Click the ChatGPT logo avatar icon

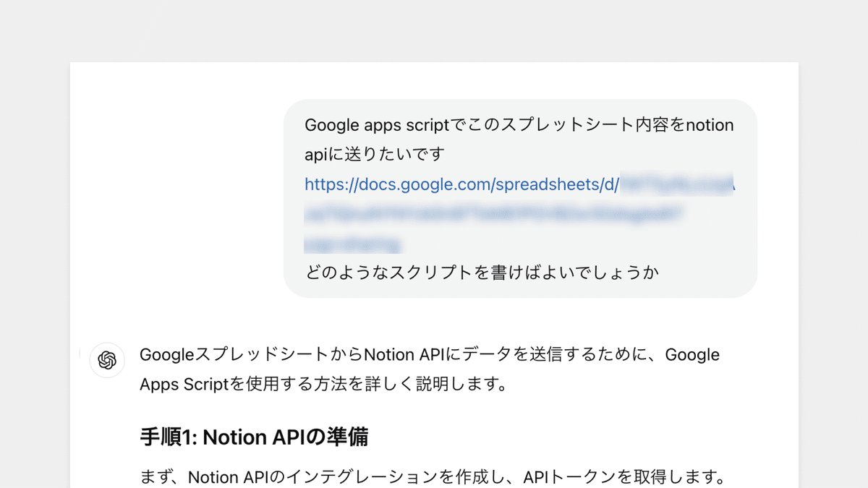(x=107, y=360)
